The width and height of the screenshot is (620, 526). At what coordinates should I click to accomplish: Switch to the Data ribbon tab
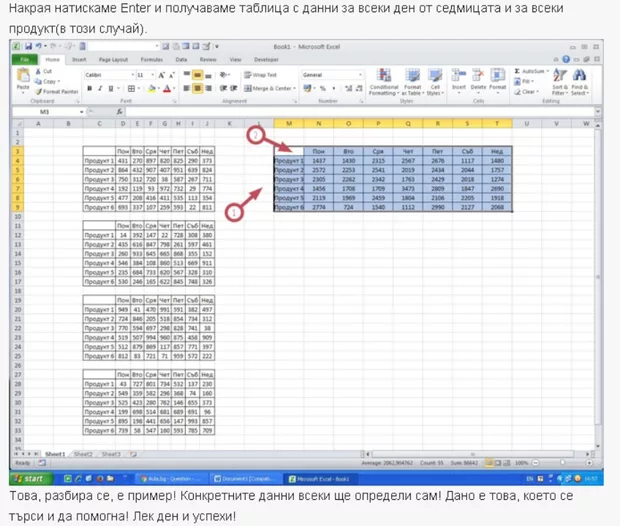click(x=181, y=59)
